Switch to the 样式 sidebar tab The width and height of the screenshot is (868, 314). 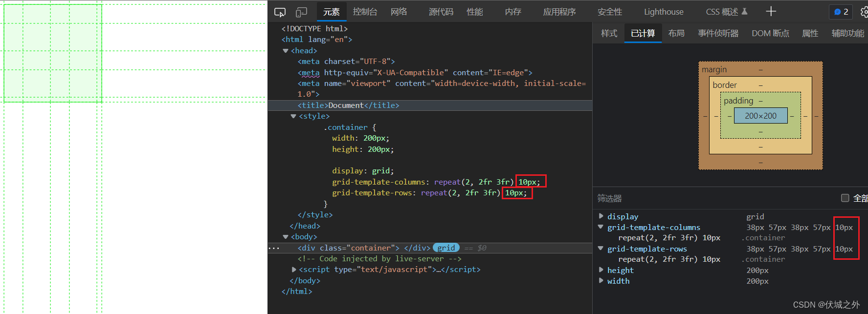[x=609, y=33]
